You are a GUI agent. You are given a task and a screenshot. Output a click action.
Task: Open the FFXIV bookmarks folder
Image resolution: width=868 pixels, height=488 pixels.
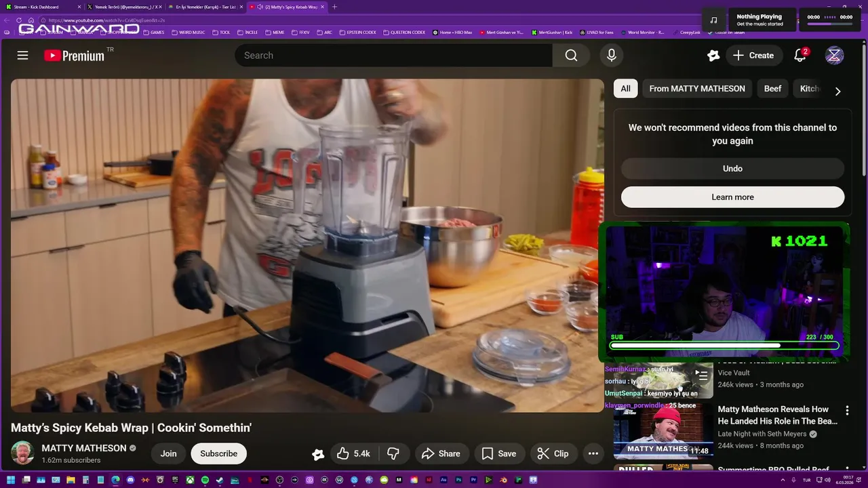301,32
